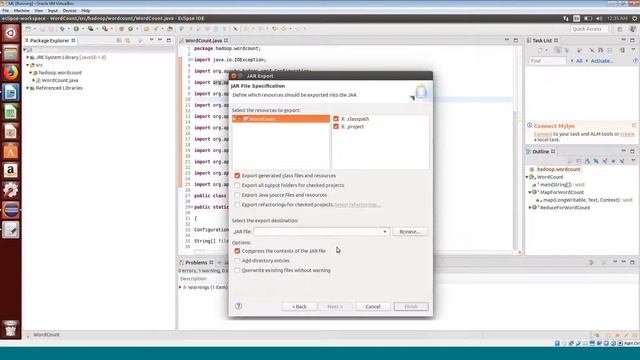
Task: Open the JAR file destination dropdown arrow
Action: pyautogui.click(x=384, y=231)
